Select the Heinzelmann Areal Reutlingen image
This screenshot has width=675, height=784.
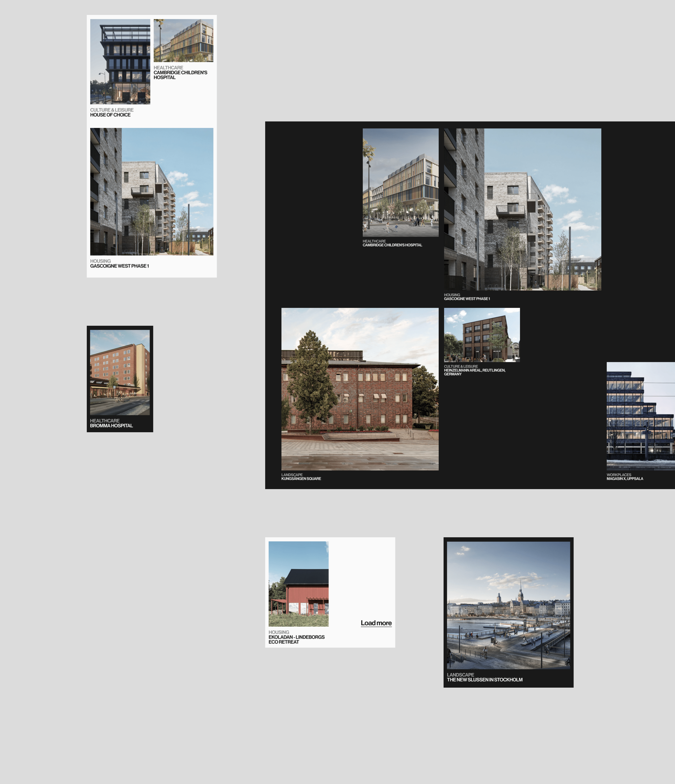(482, 335)
